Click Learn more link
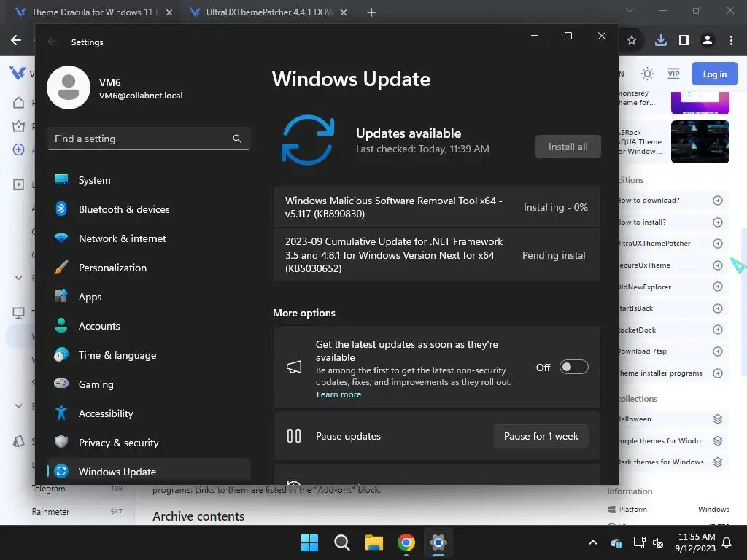The width and height of the screenshot is (747, 560). pos(338,394)
